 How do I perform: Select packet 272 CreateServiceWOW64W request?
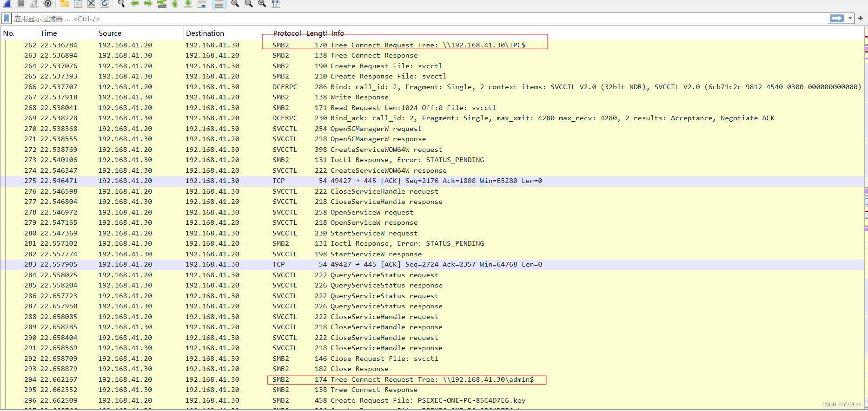(x=432, y=150)
